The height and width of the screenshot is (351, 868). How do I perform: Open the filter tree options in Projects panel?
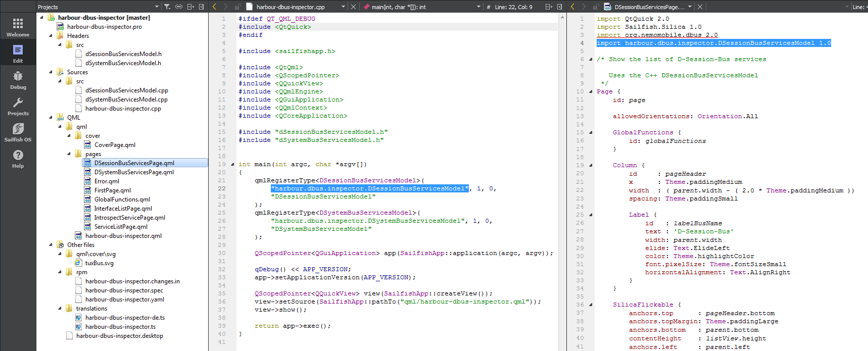[x=168, y=7]
